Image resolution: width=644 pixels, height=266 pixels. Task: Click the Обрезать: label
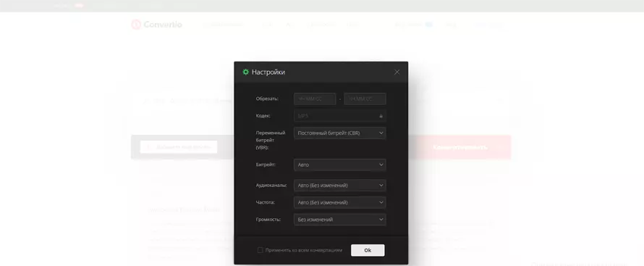tap(267, 99)
